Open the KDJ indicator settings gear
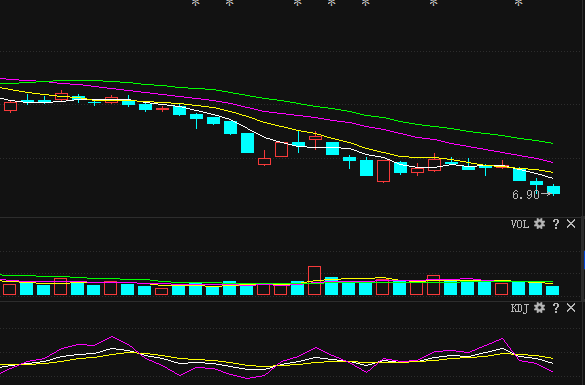The width and height of the screenshot is (585, 385). coord(539,308)
